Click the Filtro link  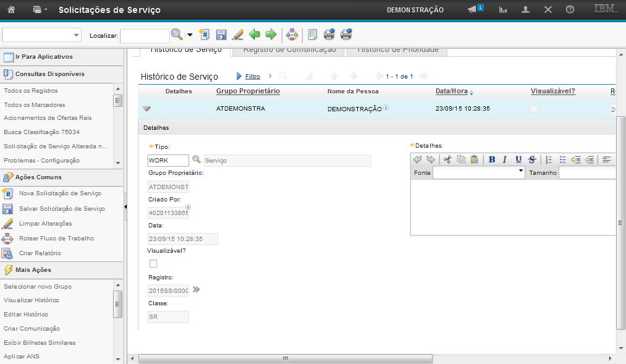coord(252,77)
